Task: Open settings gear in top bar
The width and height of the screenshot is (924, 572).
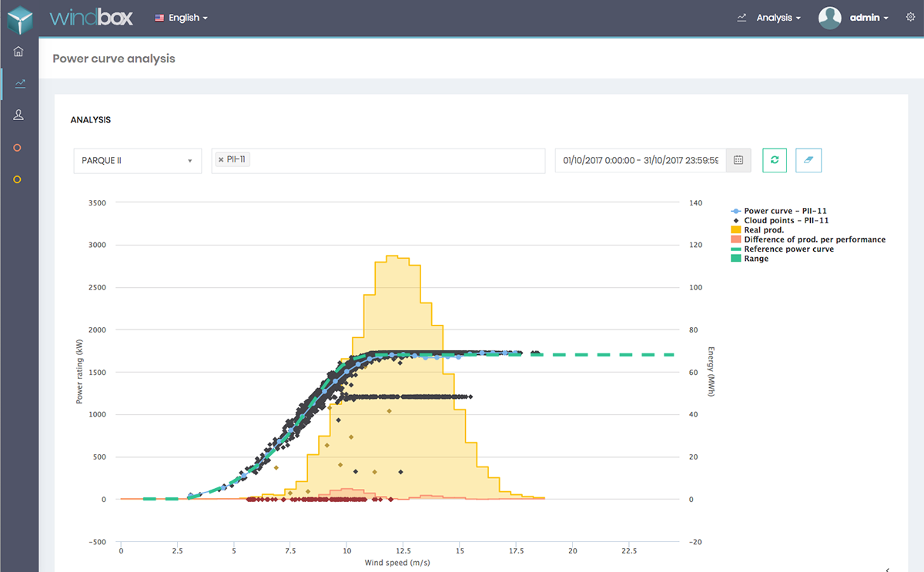Action: click(910, 17)
